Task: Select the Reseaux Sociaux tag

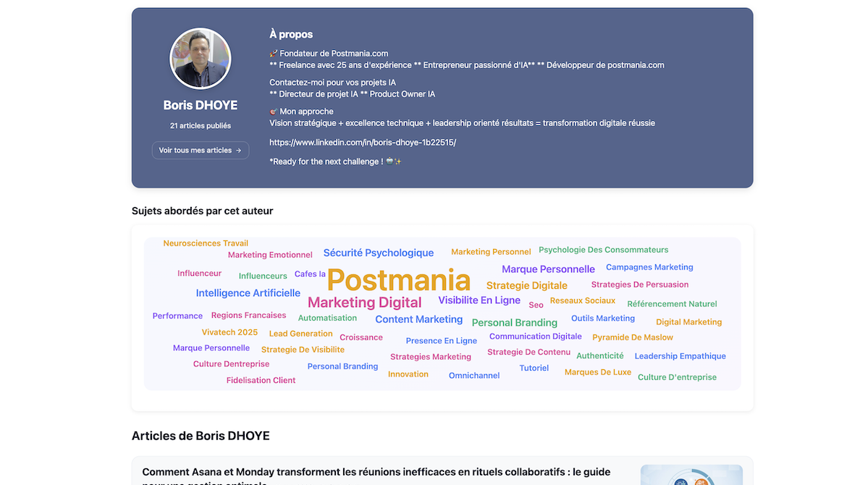Action: point(582,300)
